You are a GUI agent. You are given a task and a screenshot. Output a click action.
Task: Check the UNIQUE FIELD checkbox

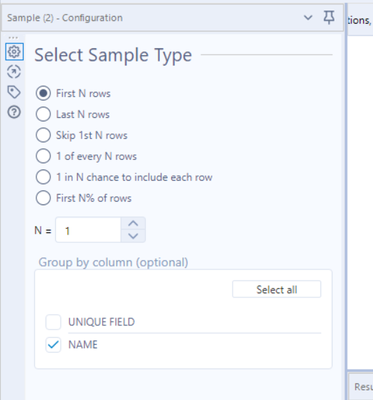53,322
